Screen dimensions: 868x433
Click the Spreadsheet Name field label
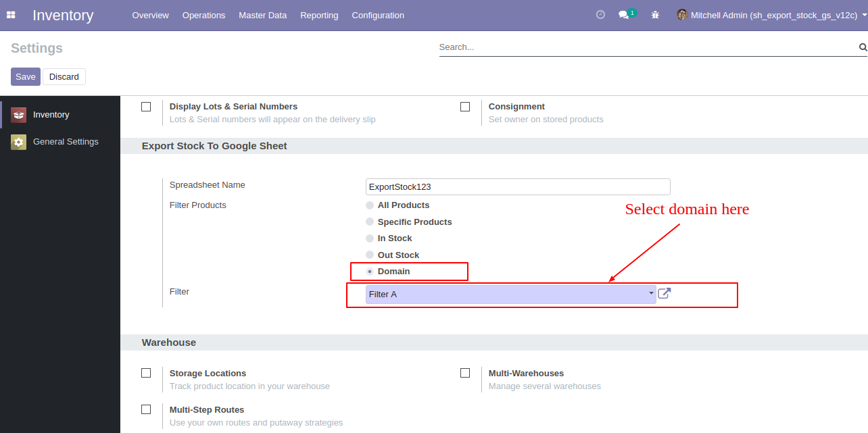(x=208, y=184)
